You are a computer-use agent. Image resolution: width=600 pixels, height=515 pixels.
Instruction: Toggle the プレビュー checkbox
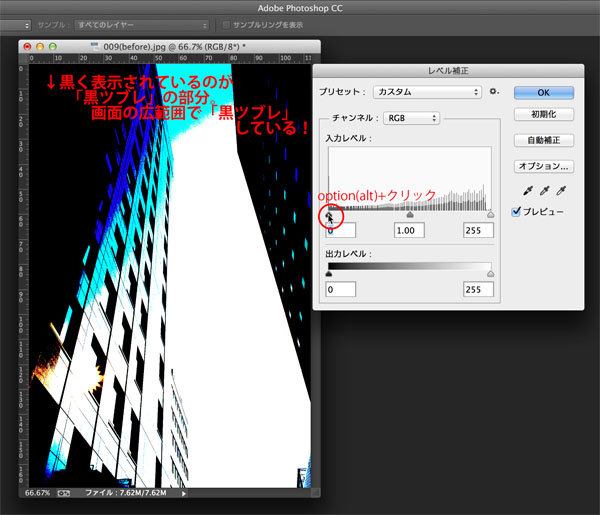pos(516,212)
